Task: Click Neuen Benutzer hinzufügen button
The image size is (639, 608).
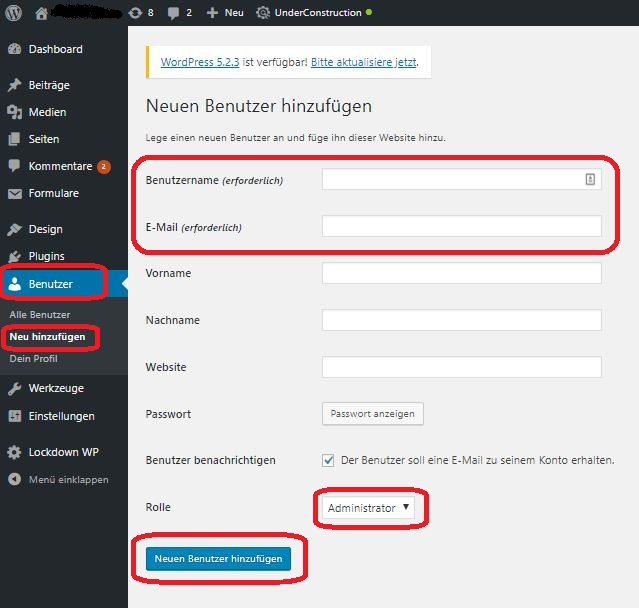Action: (218, 558)
